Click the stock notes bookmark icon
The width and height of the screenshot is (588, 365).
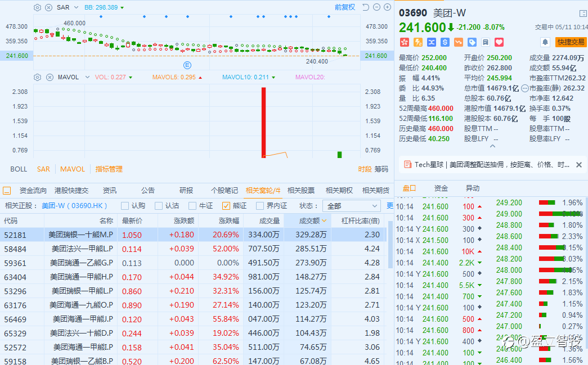[x=485, y=42]
